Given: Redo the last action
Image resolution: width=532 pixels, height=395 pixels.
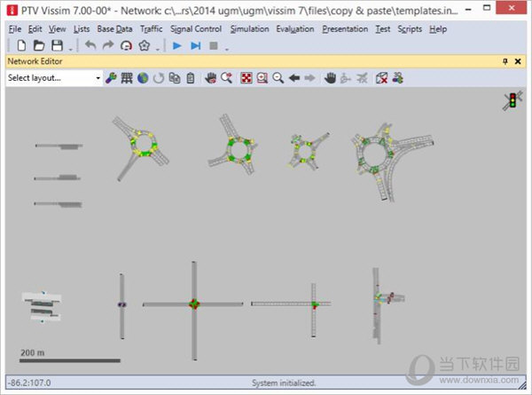Looking at the screenshot, I should coord(108,45).
